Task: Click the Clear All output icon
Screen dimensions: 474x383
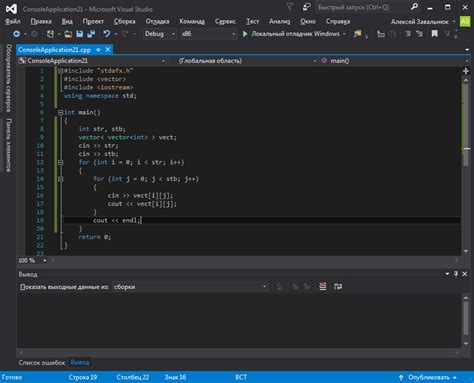Action: (323, 286)
